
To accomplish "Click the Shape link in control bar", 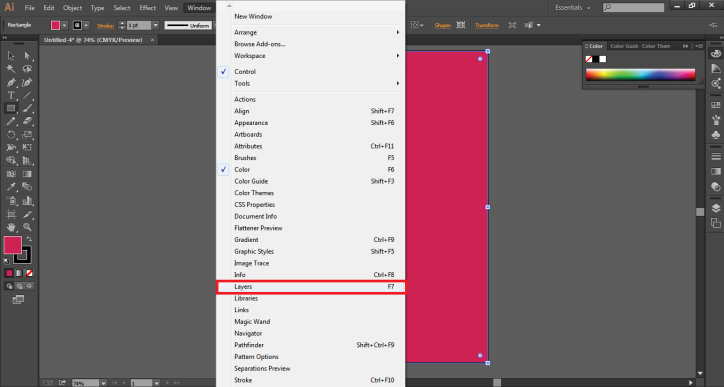I will tap(442, 25).
